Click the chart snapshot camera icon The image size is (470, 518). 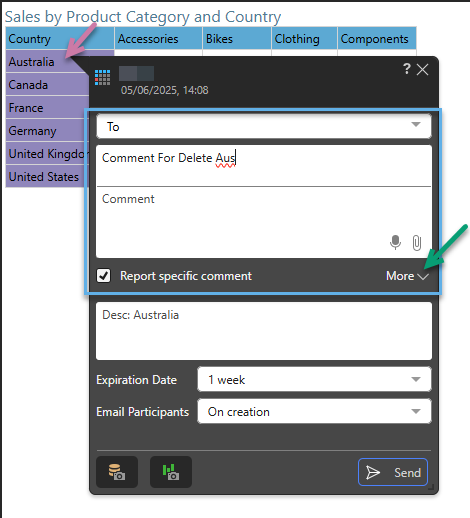pos(171,472)
